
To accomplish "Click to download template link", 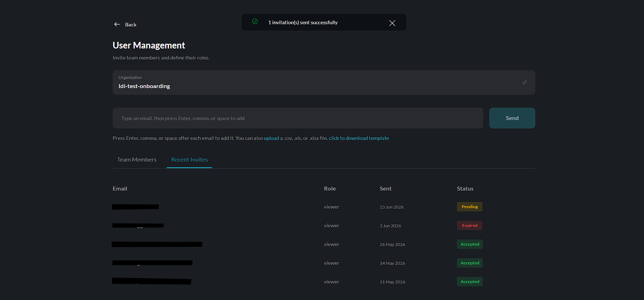I will tap(359, 138).
